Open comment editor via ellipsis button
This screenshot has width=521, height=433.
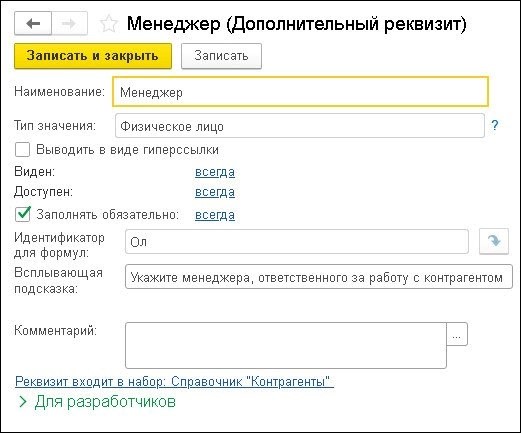tap(457, 334)
